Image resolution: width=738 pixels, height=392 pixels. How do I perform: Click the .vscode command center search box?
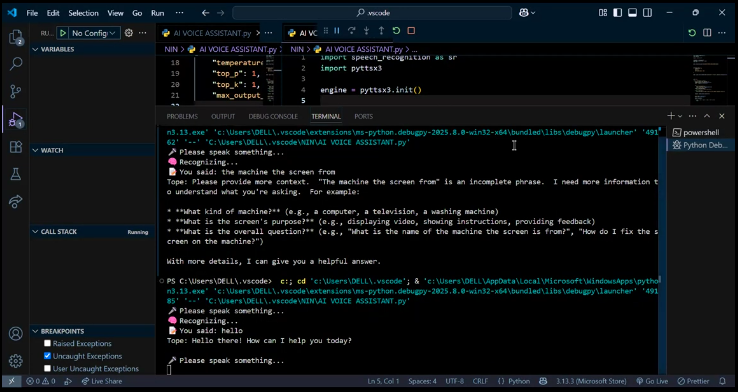coord(372,13)
